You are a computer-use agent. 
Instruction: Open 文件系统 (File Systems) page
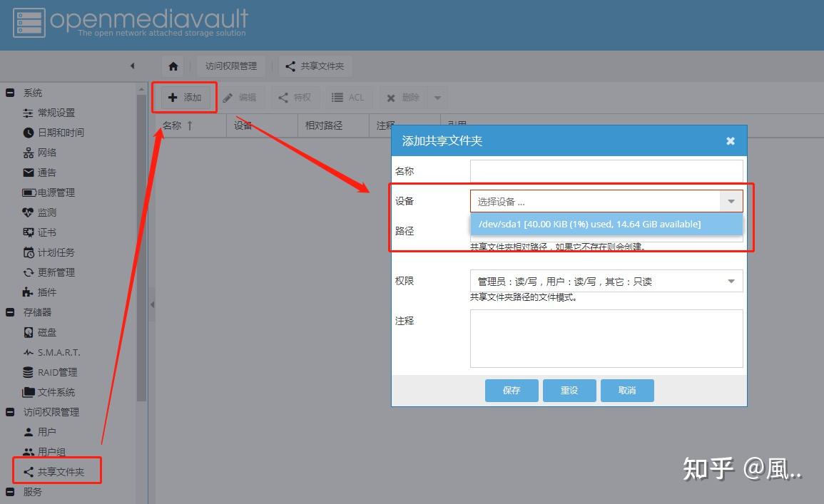pos(56,391)
